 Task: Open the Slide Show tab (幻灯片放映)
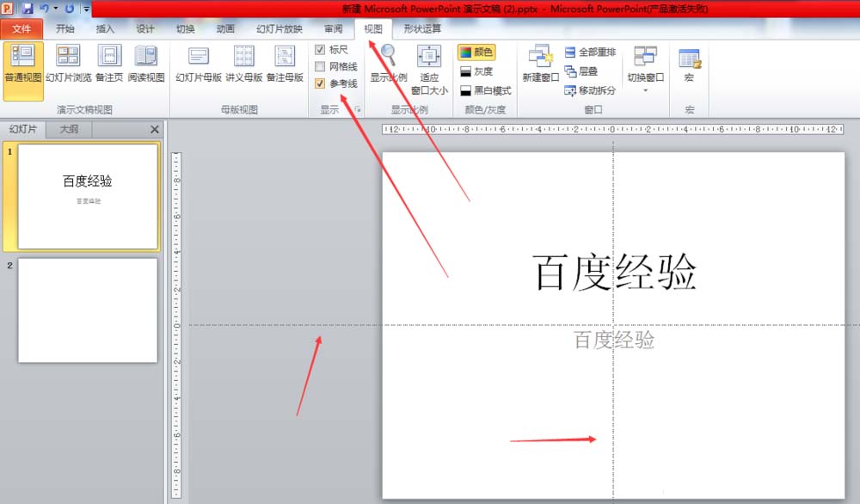point(279,28)
